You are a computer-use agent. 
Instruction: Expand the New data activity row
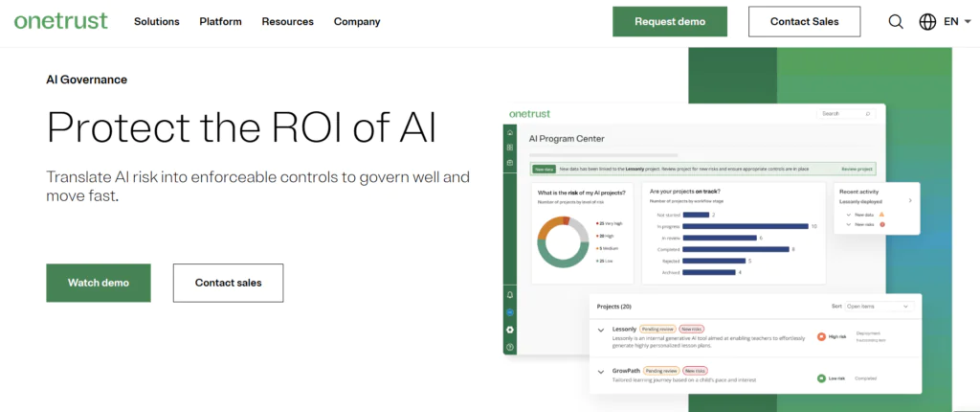coord(848,214)
